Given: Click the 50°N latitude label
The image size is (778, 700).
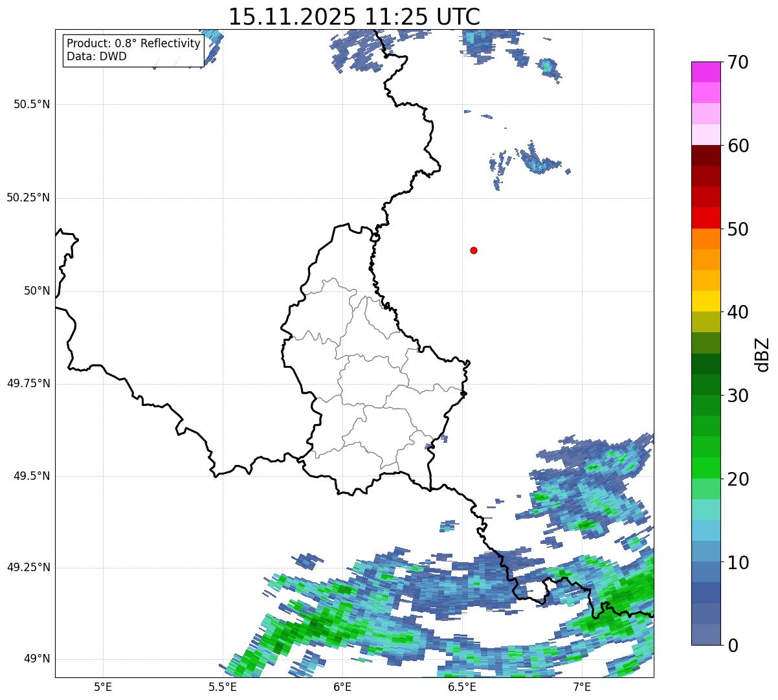Looking at the screenshot, I should (x=37, y=291).
